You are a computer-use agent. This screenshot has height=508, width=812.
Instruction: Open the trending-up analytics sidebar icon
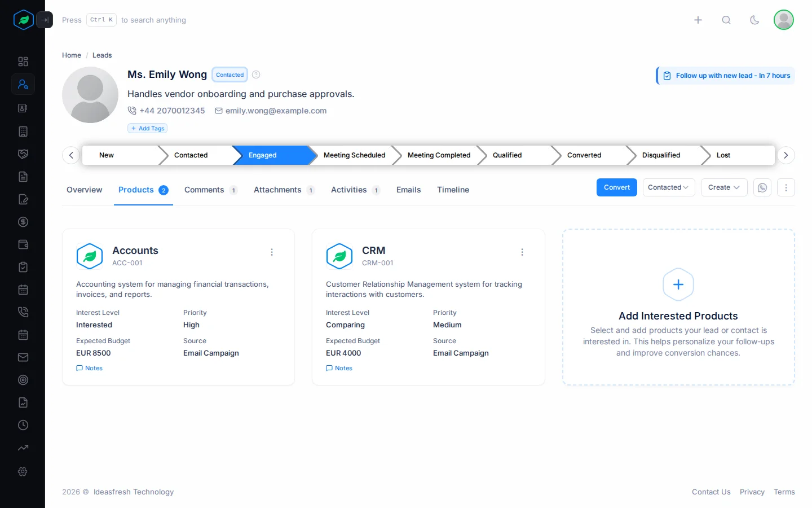[x=23, y=448]
